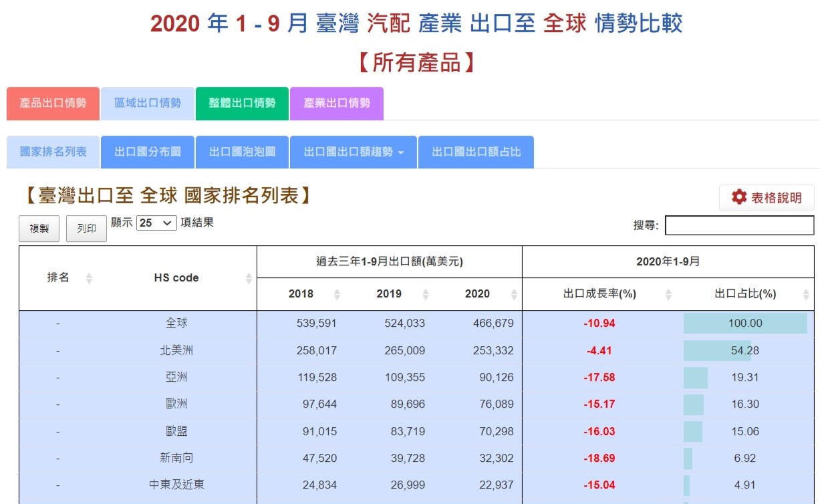Open the 顯示 25 results dropdown

[156, 223]
